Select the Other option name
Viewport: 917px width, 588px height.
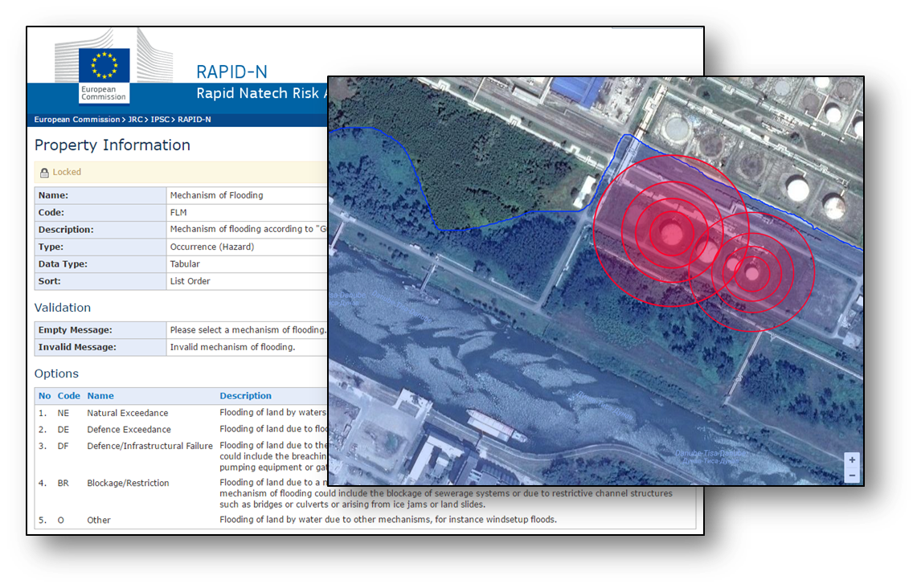click(x=98, y=521)
